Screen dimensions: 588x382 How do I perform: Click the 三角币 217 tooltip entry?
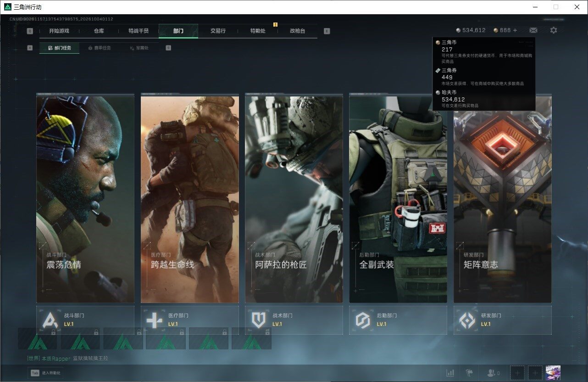point(484,51)
